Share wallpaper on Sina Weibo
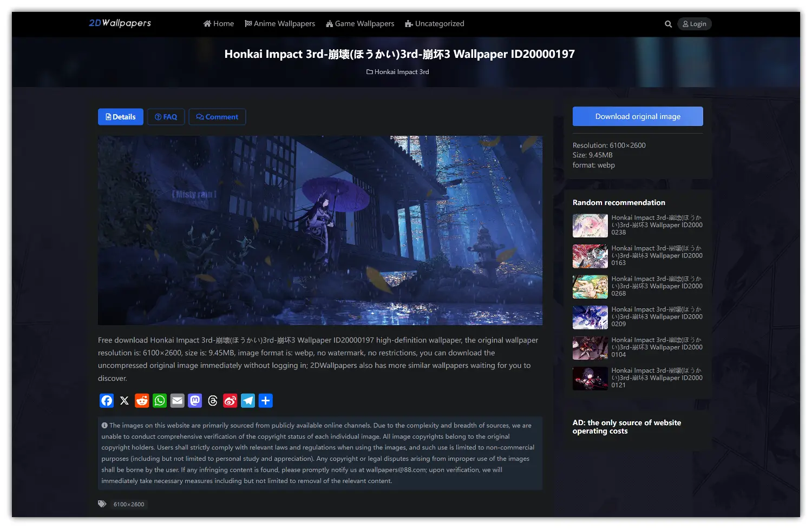812x529 pixels. pos(230,401)
